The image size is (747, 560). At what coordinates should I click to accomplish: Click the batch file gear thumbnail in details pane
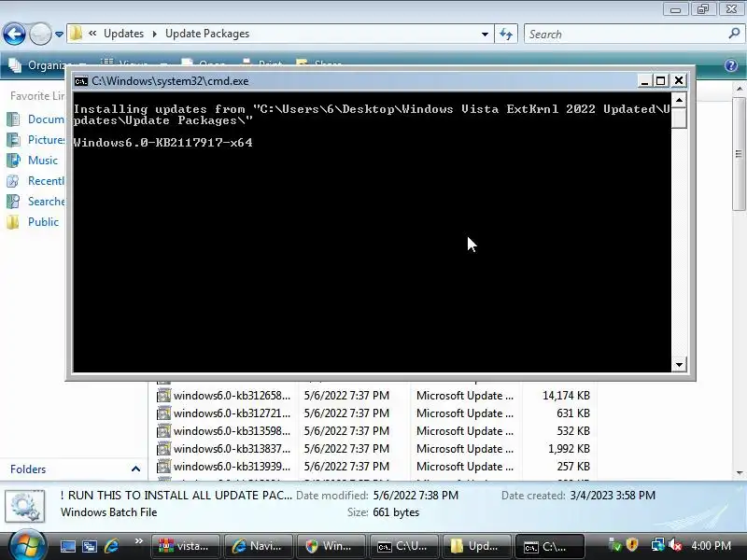[25, 506]
